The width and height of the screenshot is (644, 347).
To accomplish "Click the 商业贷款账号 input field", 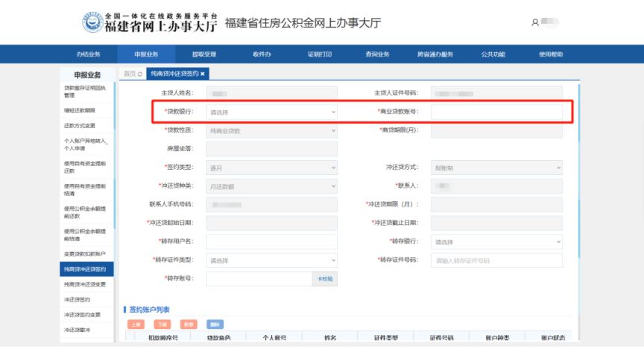I will 496,112.
